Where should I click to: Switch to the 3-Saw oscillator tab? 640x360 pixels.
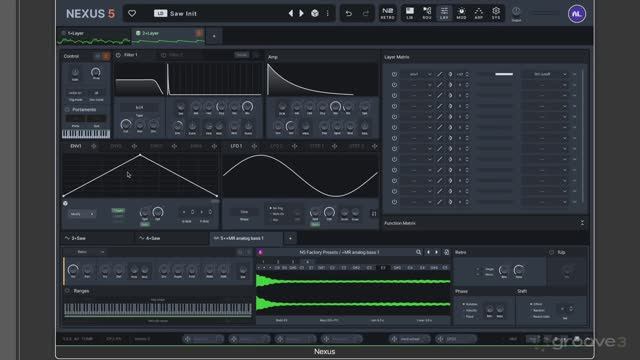pyautogui.click(x=97, y=238)
